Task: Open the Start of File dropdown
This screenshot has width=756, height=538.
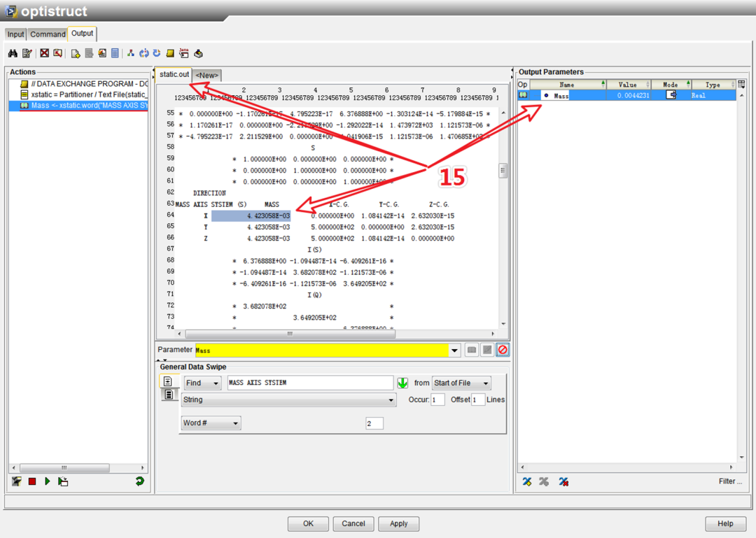Action: point(461,383)
